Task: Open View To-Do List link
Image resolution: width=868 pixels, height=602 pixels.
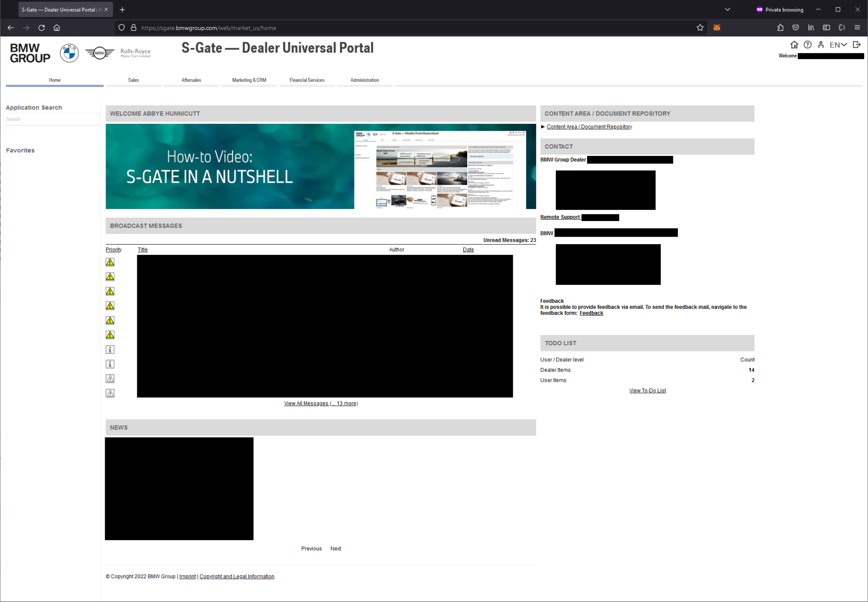Action: point(647,390)
